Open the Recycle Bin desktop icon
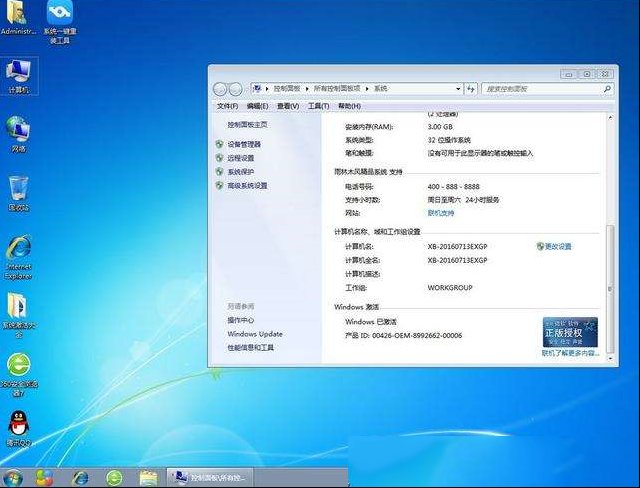Image resolution: width=640 pixels, height=488 pixels. click(x=18, y=193)
